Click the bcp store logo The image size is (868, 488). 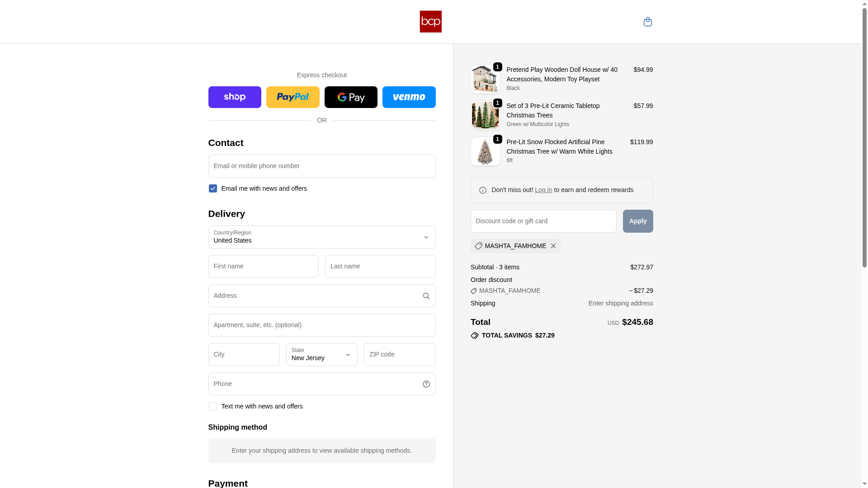[430, 22]
